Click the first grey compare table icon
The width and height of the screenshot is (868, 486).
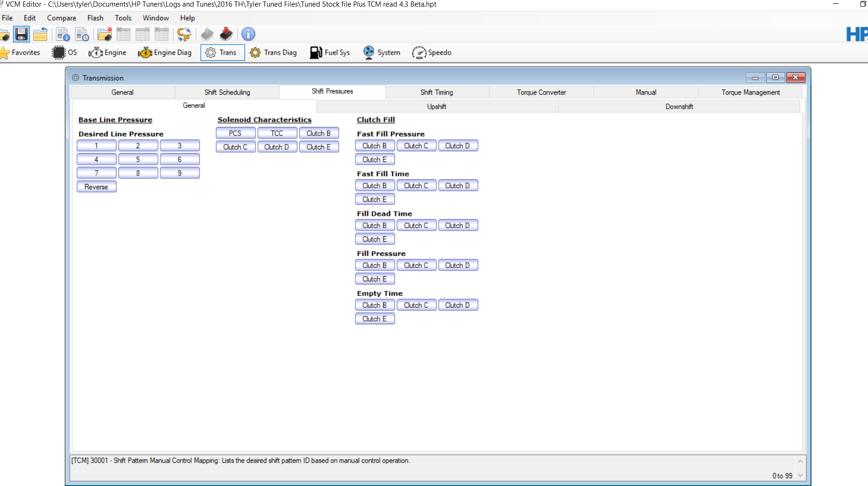click(123, 34)
